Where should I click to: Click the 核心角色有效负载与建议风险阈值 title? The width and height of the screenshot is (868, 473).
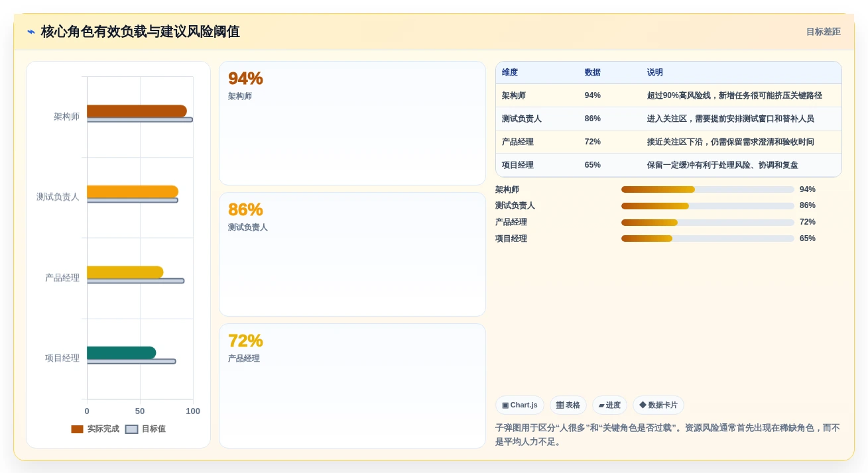[141, 32]
